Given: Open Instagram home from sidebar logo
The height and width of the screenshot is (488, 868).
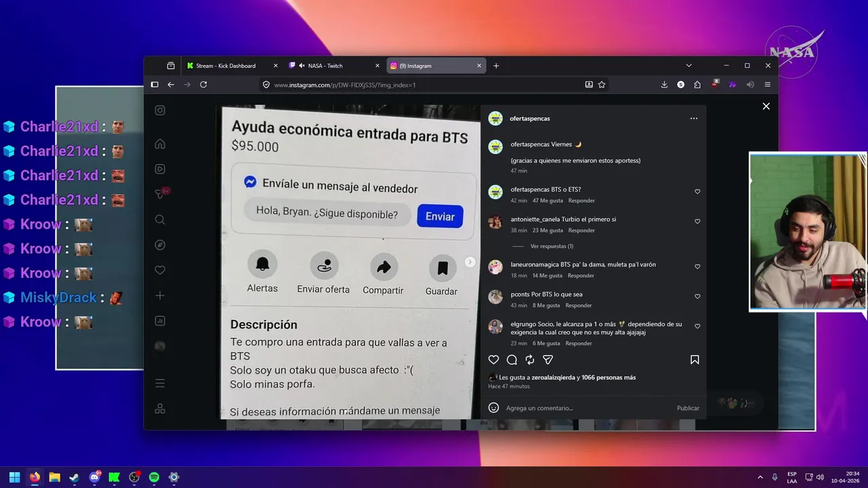Looking at the screenshot, I should click(160, 110).
